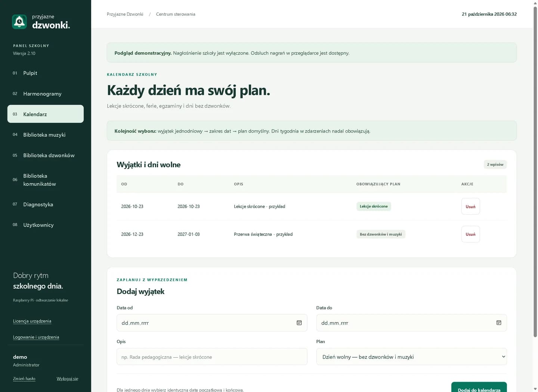This screenshot has width=538, height=392.
Task: Expand the Plan dropdown
Action: [x=411, y=357]
